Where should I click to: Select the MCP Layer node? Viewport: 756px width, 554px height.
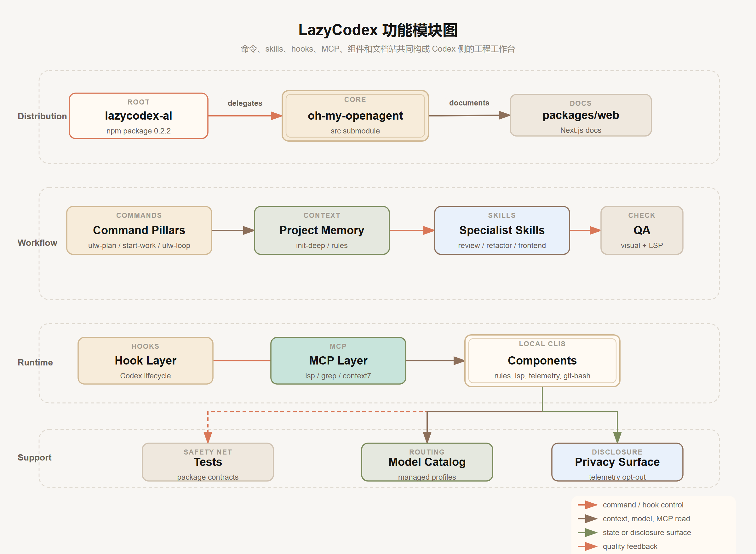pos(338,361)
